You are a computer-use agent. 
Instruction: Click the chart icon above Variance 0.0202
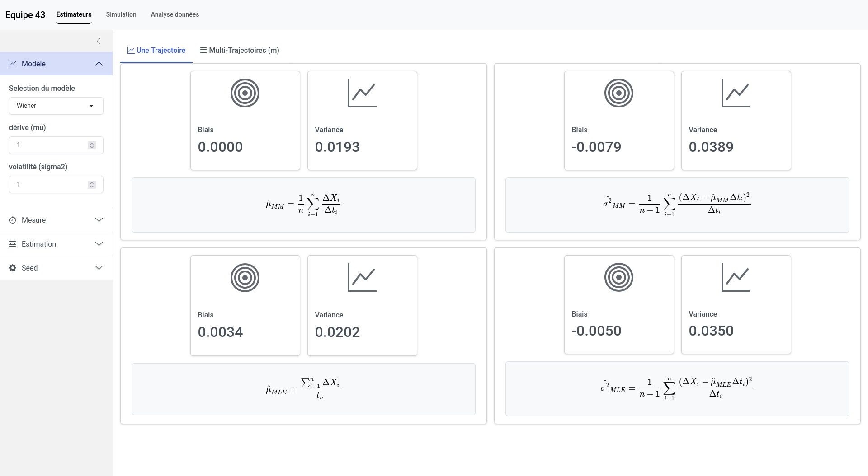[362, 277]
